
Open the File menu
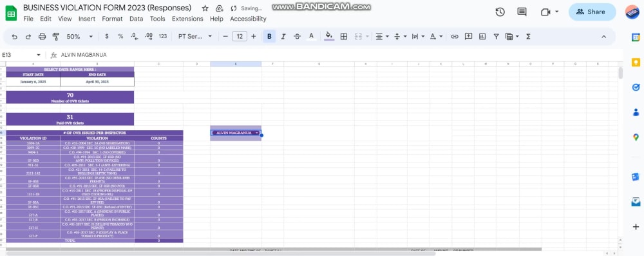(28, 19)
